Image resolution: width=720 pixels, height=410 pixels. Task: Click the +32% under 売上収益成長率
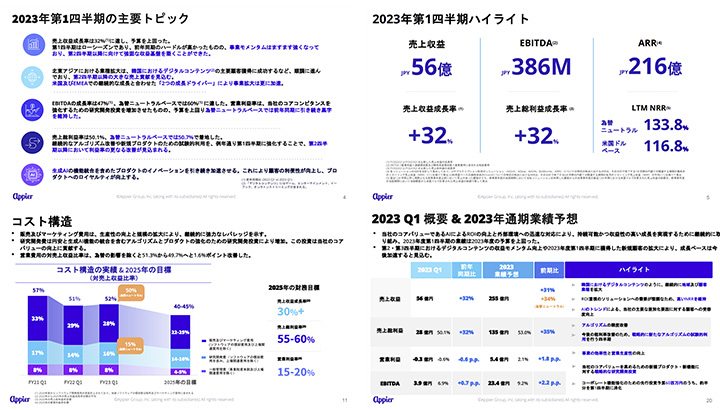(x=430, y=136)
